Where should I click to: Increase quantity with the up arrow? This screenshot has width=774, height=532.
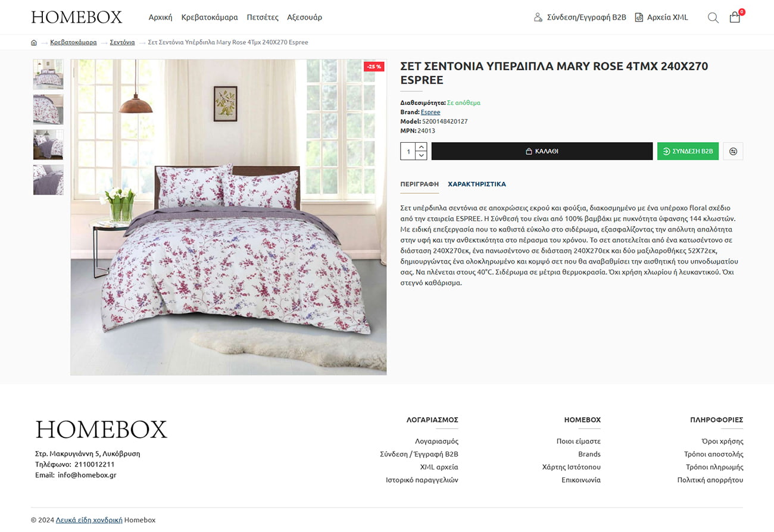click(422, 147)
